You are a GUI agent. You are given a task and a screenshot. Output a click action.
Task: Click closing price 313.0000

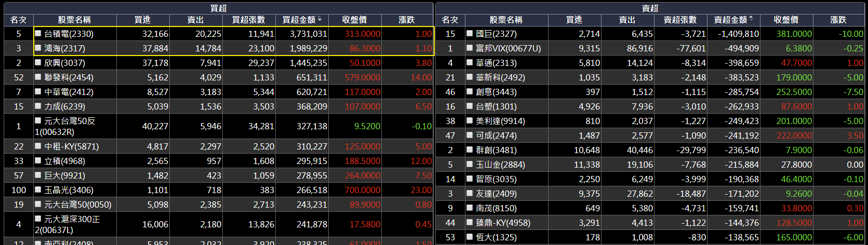tap(363, 34)
